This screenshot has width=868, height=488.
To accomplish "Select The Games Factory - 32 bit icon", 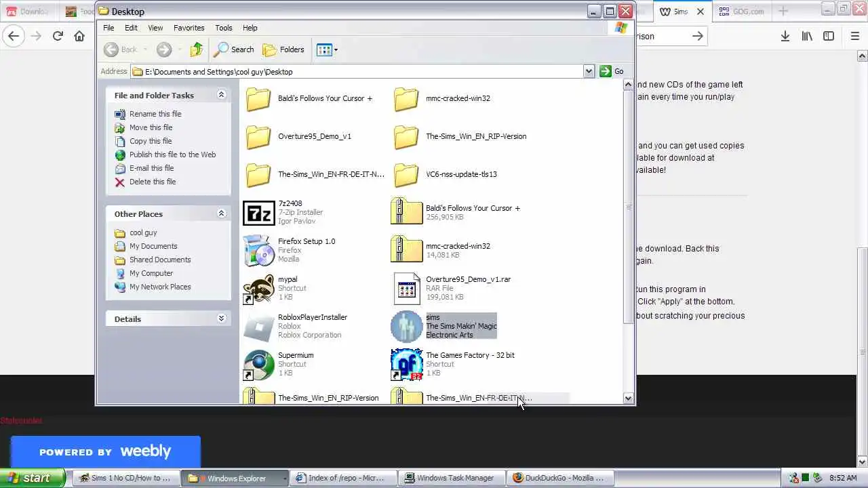I will [406, 365].
